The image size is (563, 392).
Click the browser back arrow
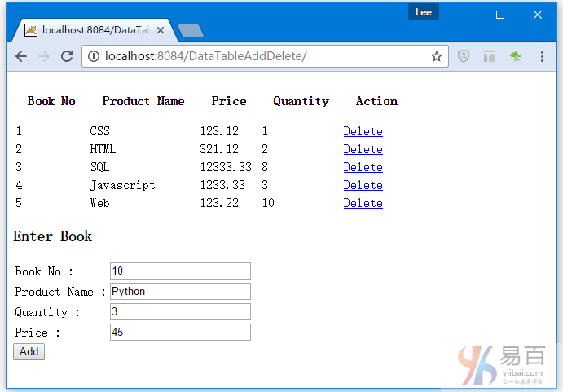pyautogui.click(x=21, y=56)
